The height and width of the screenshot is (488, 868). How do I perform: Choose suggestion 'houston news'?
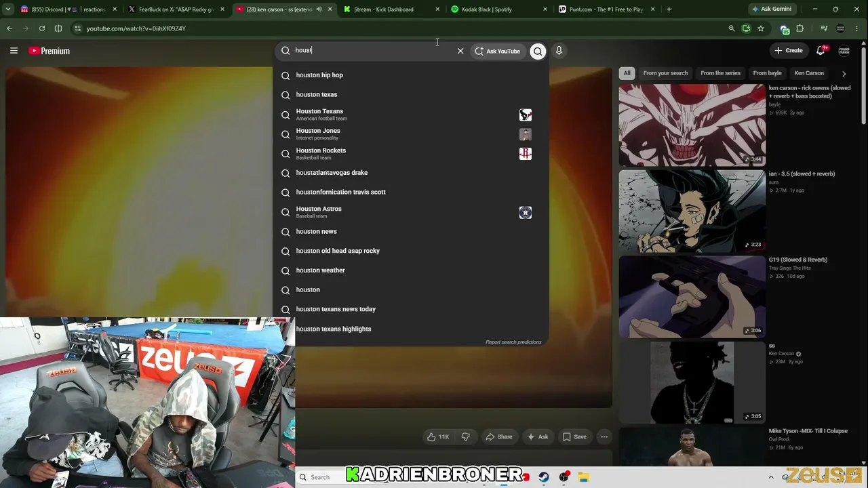[412, 232]
